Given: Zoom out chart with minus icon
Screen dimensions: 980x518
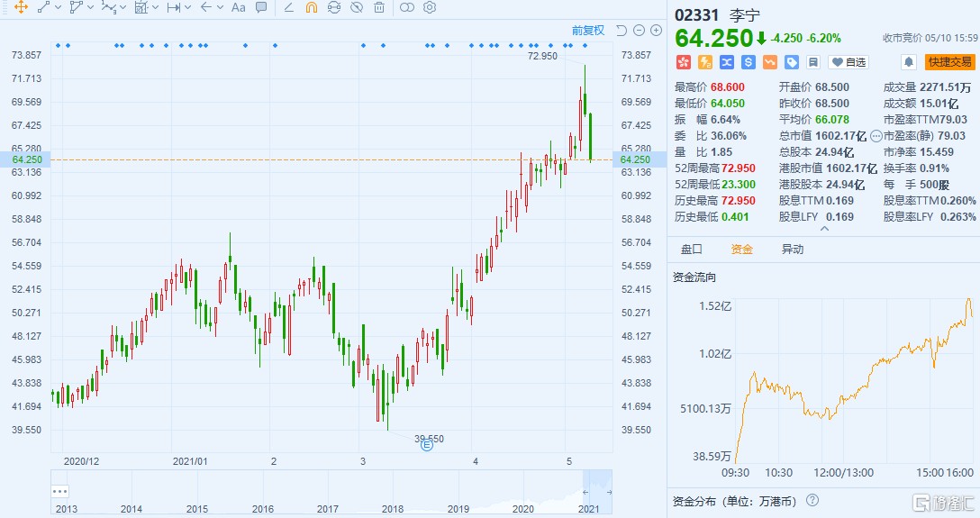Looking at the screenshot, I should [x=639, y=31].
